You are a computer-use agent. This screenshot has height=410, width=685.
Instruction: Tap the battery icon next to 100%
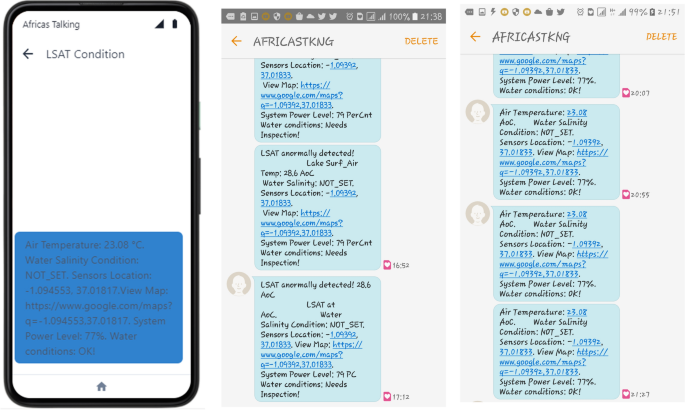[x=415, y=17]
